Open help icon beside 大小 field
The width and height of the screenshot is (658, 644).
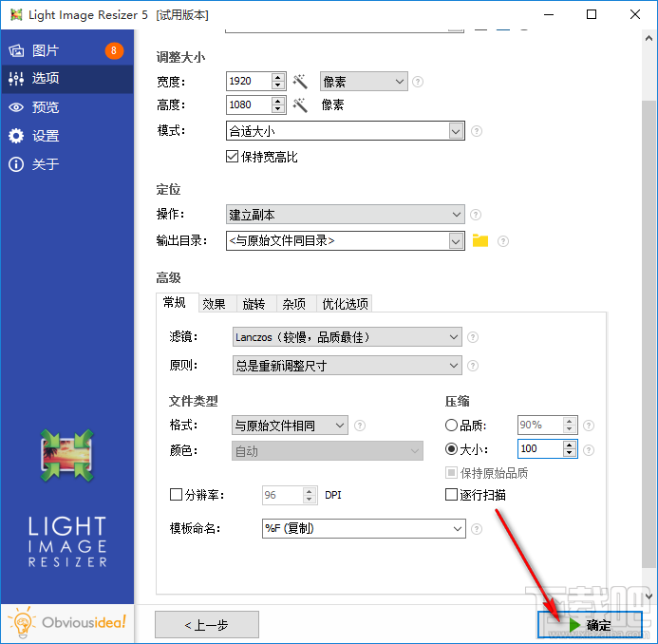pyautogui.click(x=589, y=450)
